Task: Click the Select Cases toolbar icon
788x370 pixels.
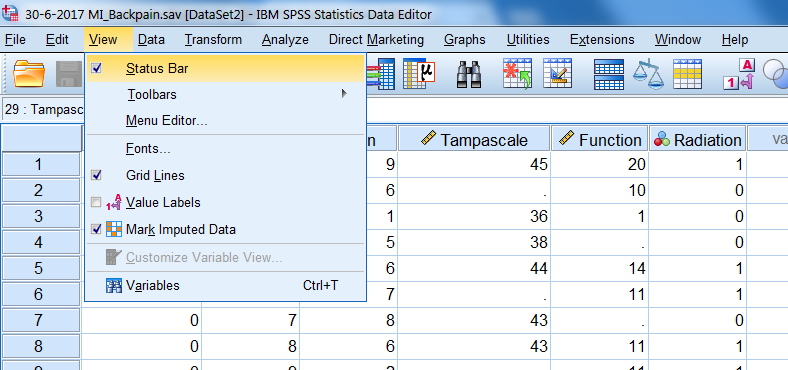Action: pos(687,74)
